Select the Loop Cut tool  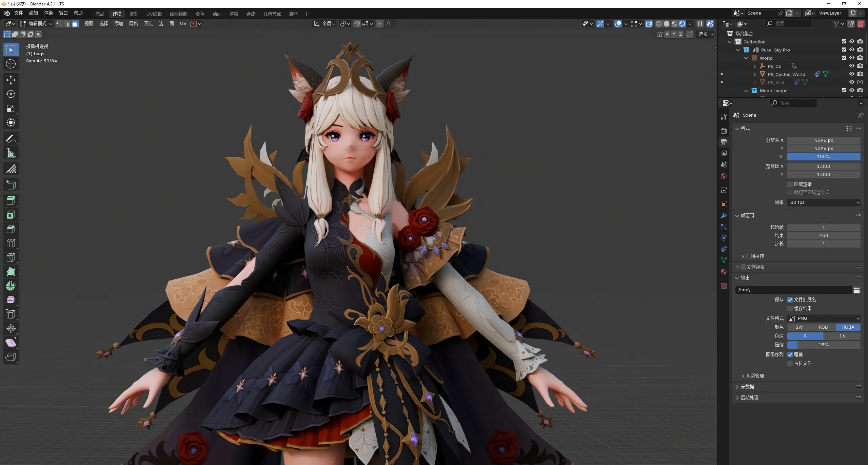point(11,244)
